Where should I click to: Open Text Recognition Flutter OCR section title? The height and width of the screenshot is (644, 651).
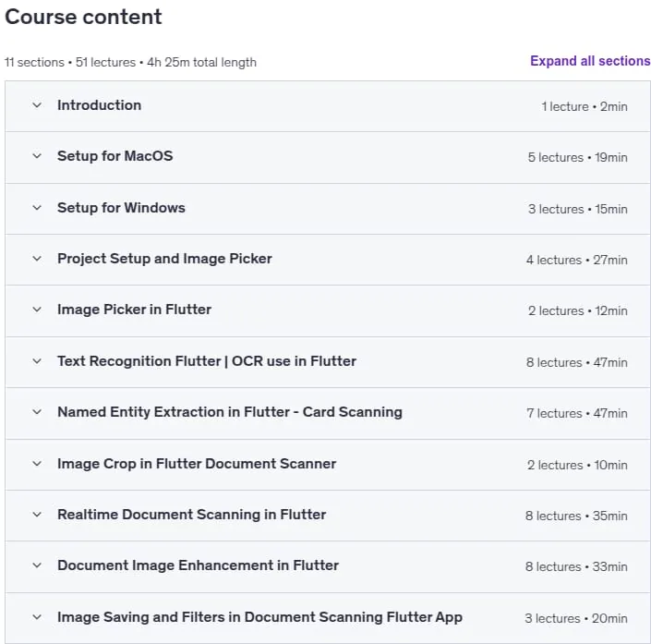coord(207,361)
